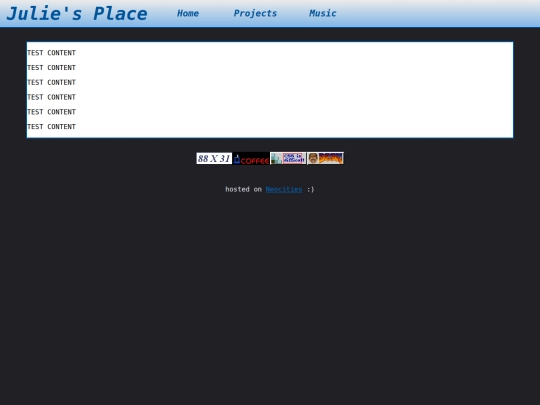Open the Doom badge with face
540x405 pixels.
[325, 158]
